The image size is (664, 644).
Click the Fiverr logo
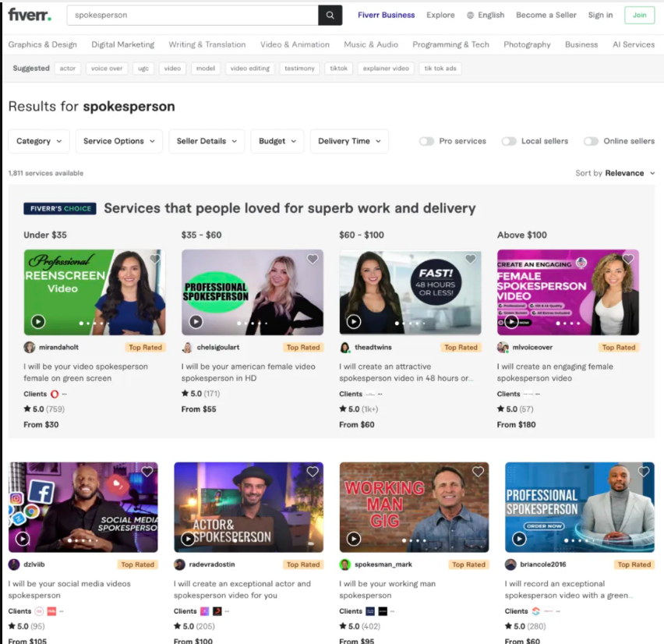click(x=30, y=15)
